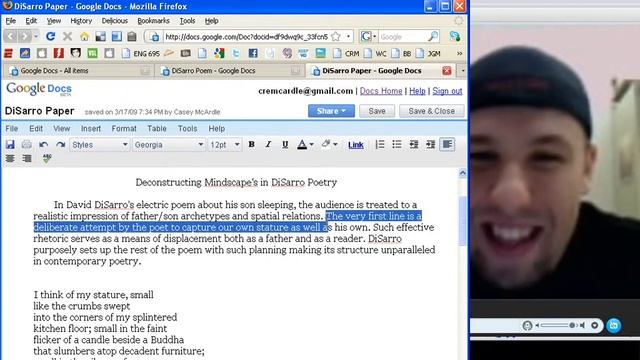Image resolution: width=640 pixels, height=360 pixels.
Task: Open the JGM bookmark
Action: [x=428, y=53]
